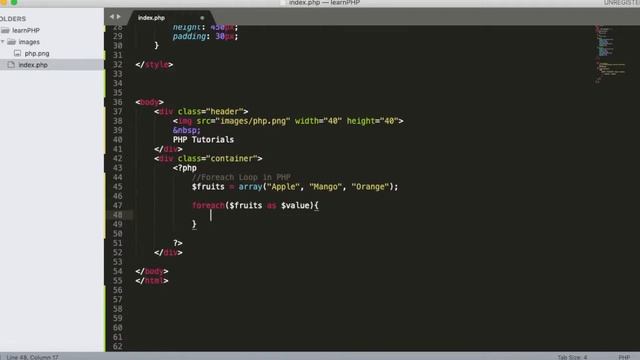Click the padding property on line 29
This screenshot has width=640, height=360.
pyautogui.click(x=189, y=36)
